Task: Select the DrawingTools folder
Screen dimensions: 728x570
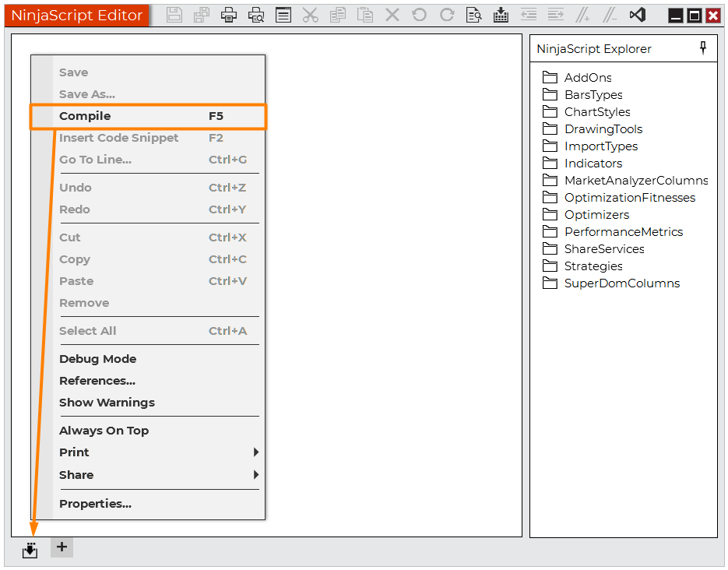Action: tap(603, 129)
